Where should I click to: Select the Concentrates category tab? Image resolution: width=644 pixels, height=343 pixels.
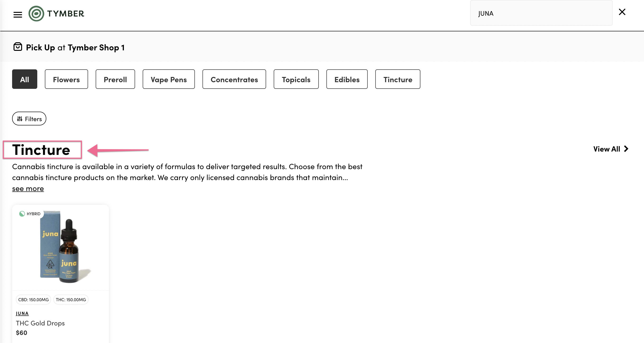coord(234,79)
